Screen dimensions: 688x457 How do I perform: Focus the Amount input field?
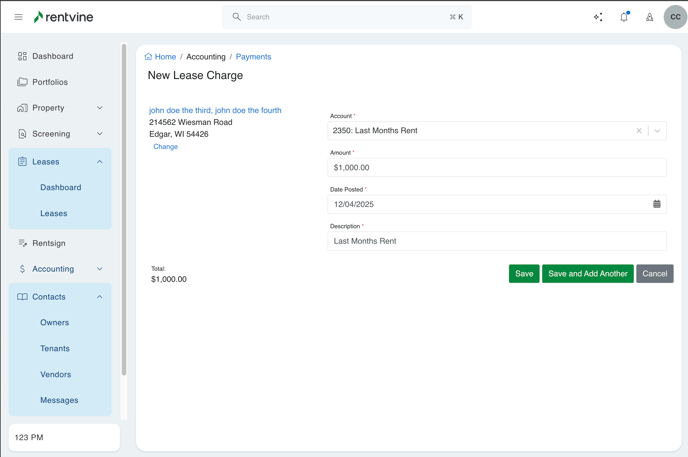pyautogui.click(x=497, y=168)
